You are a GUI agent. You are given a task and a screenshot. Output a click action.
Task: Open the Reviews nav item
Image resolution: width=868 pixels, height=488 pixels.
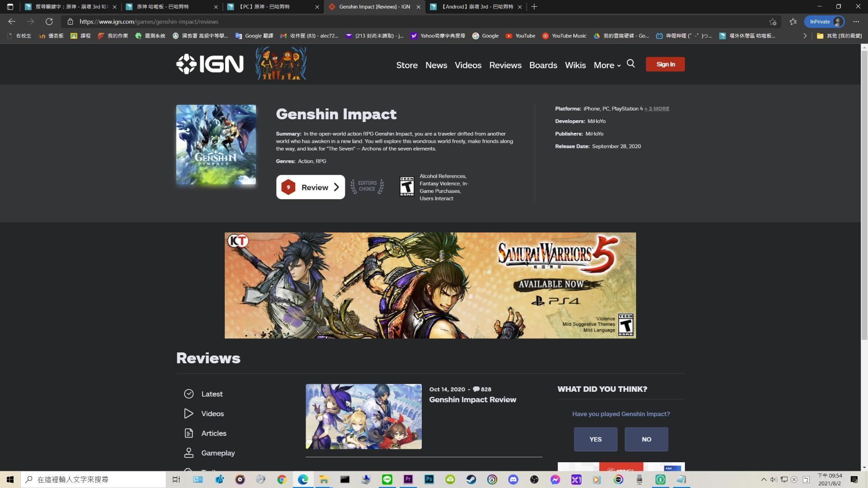(x=505, y=65)
